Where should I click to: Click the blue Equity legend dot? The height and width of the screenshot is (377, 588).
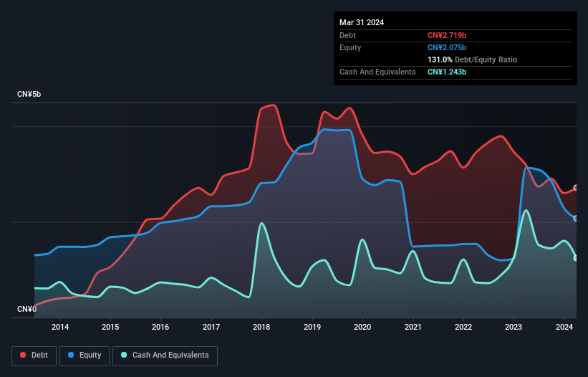point(71,355)
